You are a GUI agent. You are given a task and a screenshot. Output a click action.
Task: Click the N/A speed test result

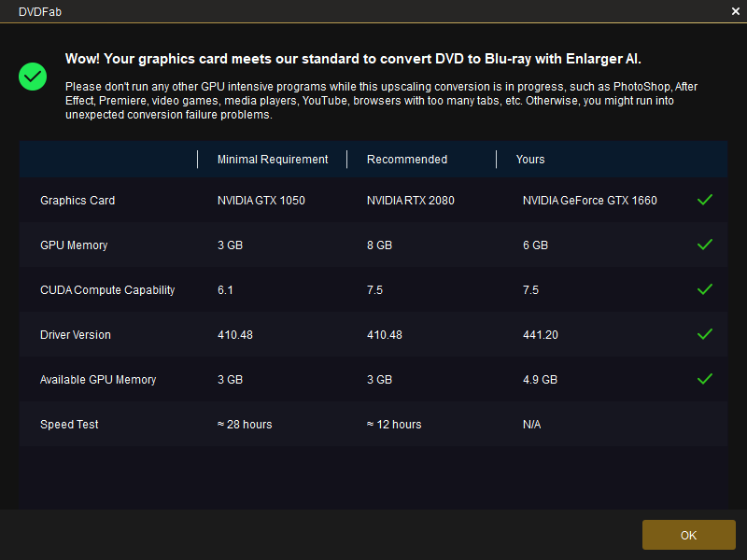tap(531, 425)
